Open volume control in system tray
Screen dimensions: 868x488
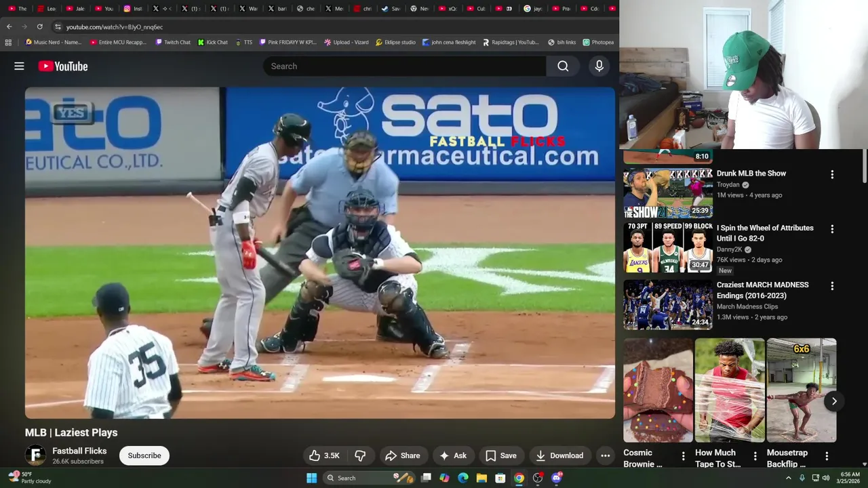coord(826,478)
